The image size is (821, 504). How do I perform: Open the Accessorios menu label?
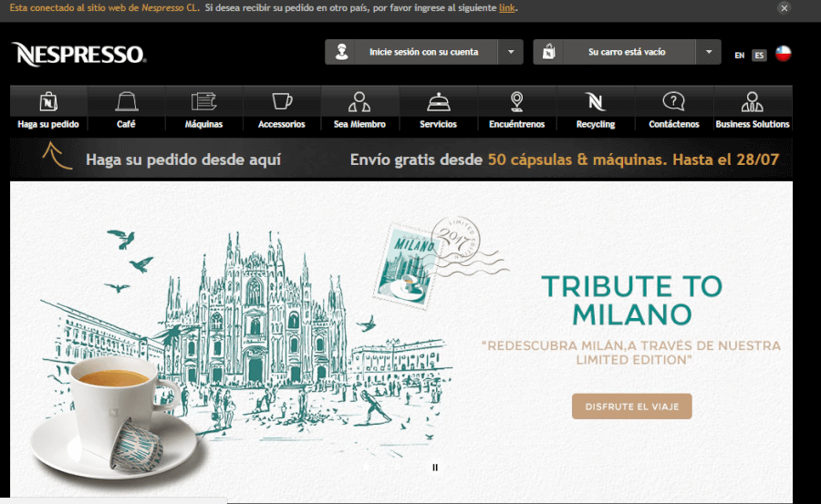pos(282,124)
